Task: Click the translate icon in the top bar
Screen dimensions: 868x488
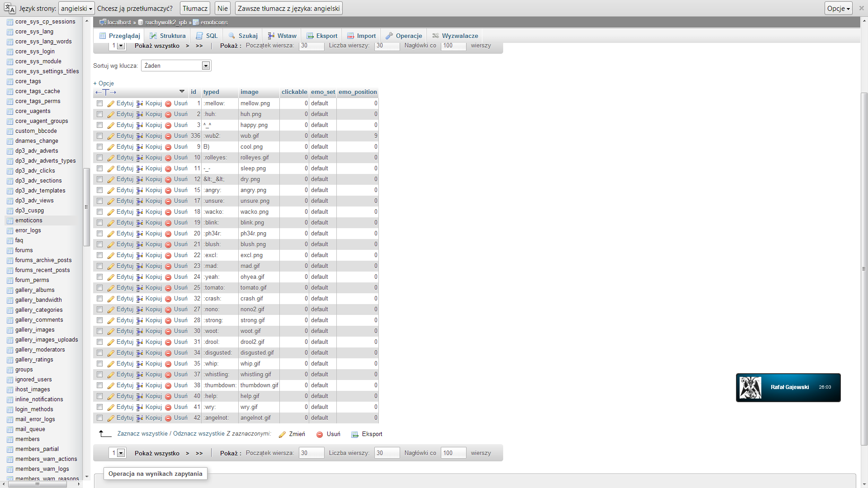Action: point(9,8)
